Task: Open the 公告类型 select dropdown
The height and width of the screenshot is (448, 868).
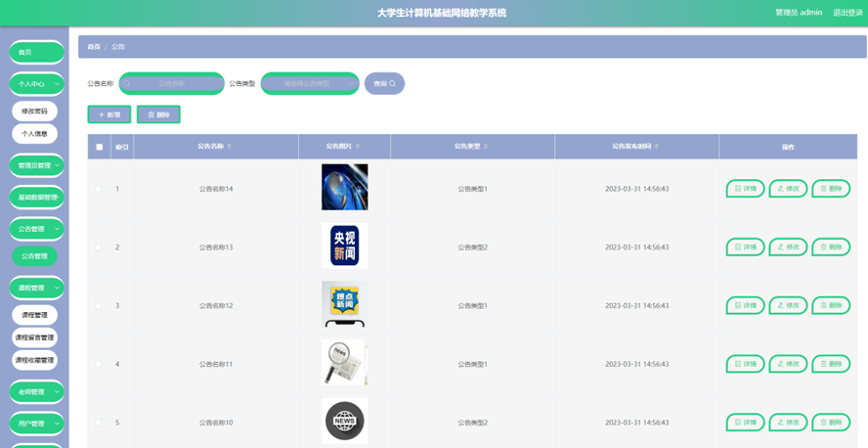Action: point(310,83)
